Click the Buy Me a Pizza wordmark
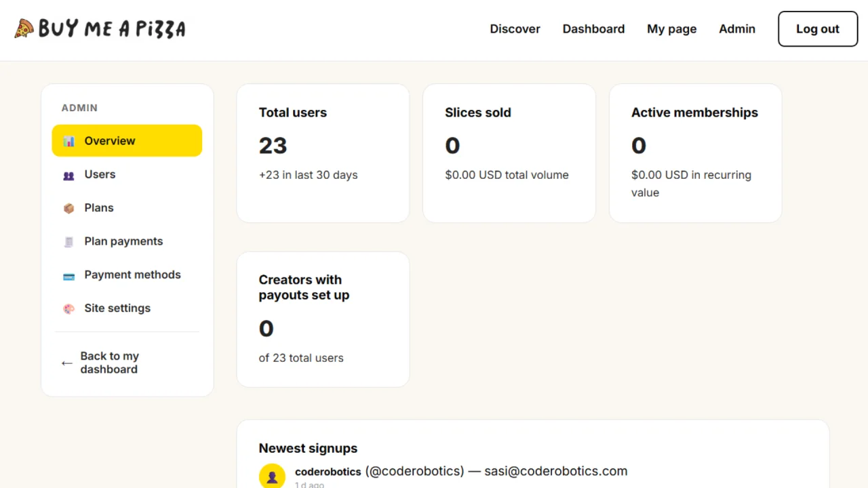The image size is (868, 488). pos(112,28)
